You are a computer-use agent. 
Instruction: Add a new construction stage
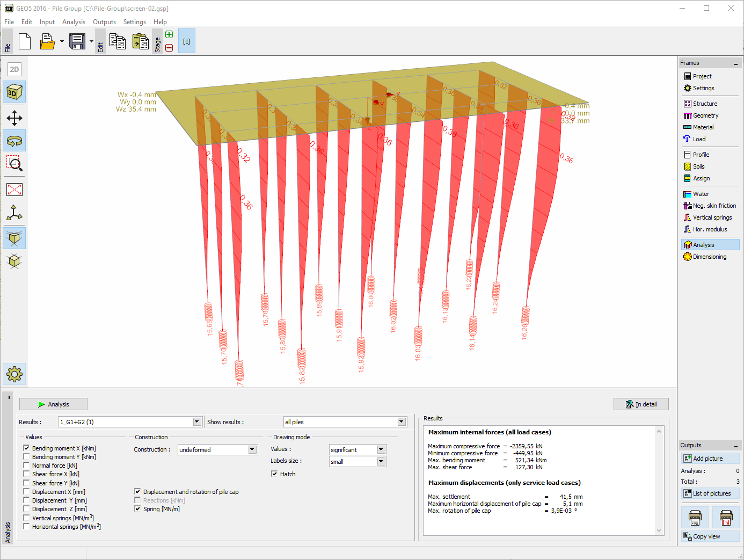(169, 35)
